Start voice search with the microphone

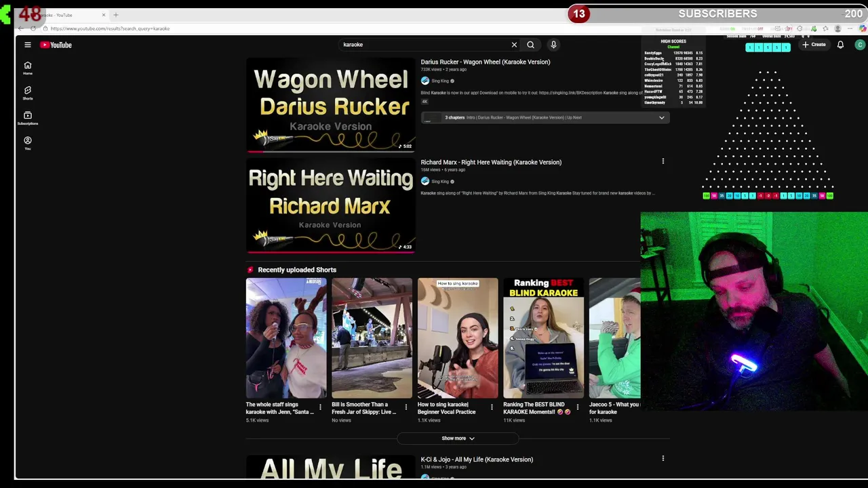(553, 45)
